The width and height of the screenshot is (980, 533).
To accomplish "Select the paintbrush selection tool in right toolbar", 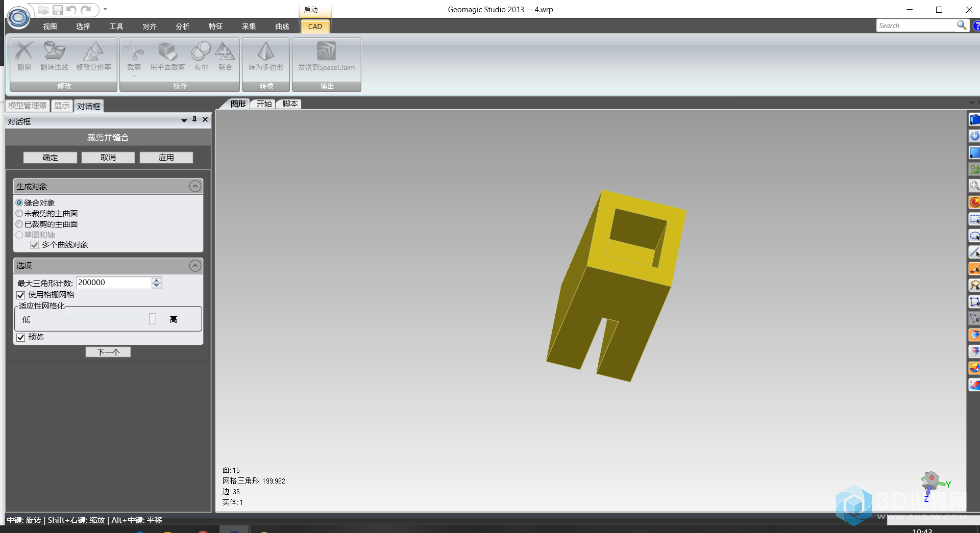I will (x=974, y=269).
